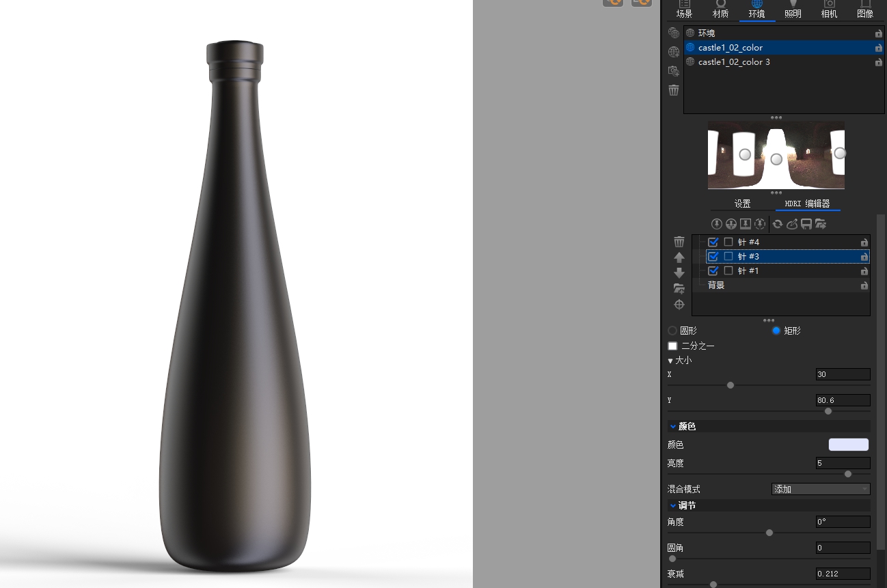Click the trash icon to delete environment
Viewport: 887px width, 588px height.
(x=674, y=90)
